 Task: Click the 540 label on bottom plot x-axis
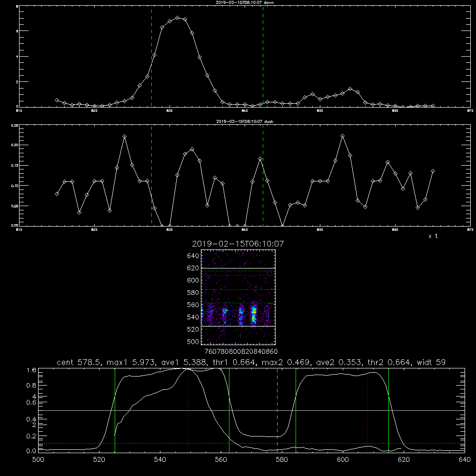point(160,459)
